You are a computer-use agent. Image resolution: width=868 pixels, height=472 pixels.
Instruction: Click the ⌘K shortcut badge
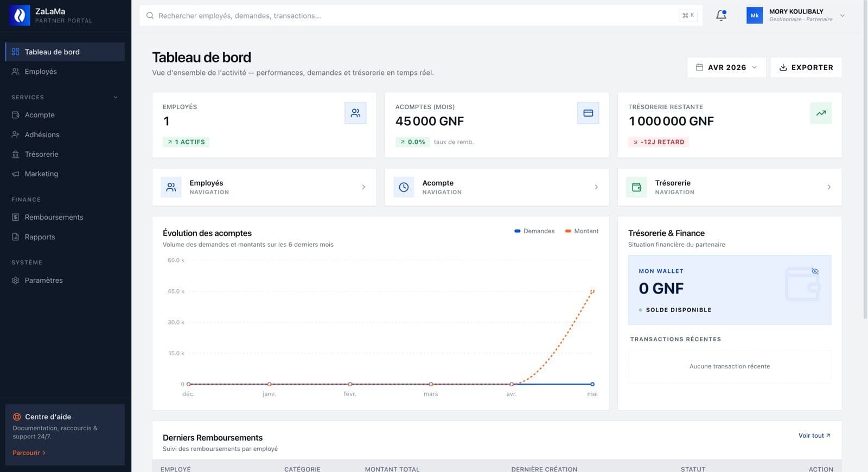(688, 16)
